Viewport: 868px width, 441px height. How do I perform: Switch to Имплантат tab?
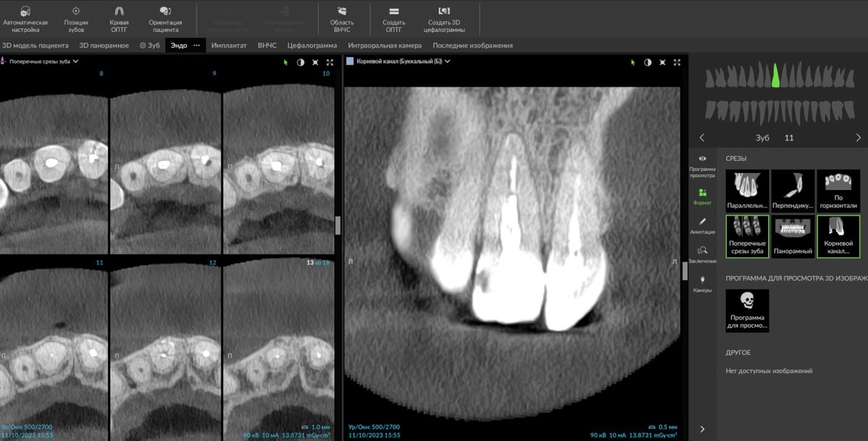(229, 45)
